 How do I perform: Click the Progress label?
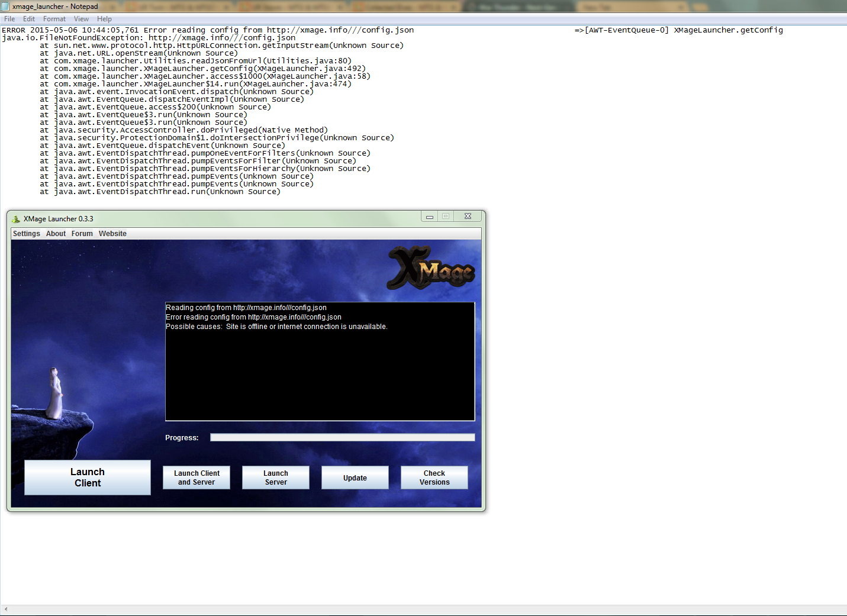coord(182,438)
